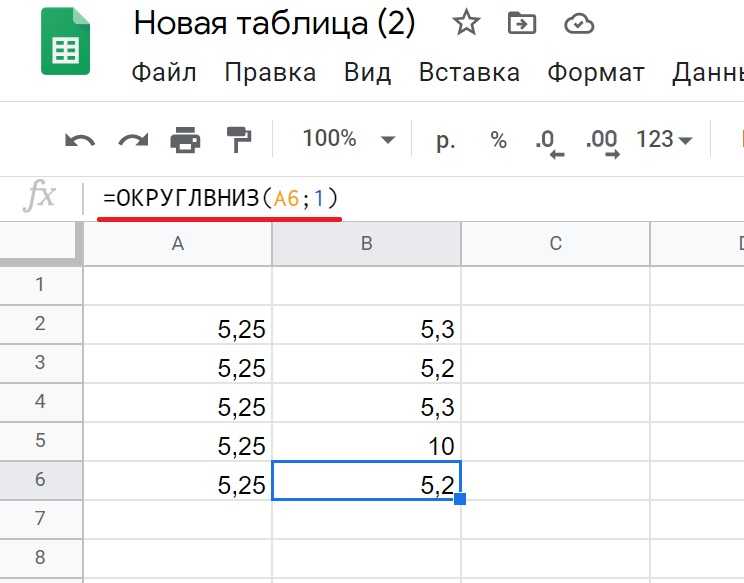Click the formula bar with ОКРУГЛВНИЗ formula
This screenshot has height=583, width=744.
coord(413,198)
